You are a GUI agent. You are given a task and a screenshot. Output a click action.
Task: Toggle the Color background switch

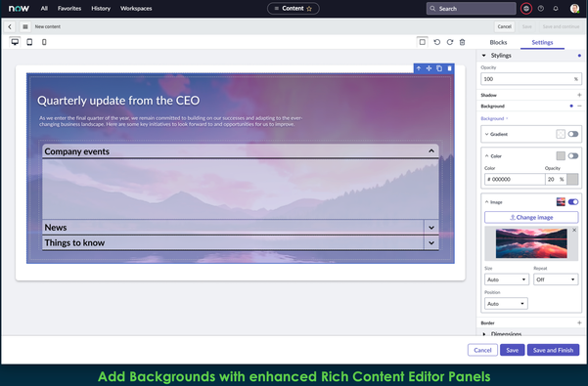pos(573,155)
